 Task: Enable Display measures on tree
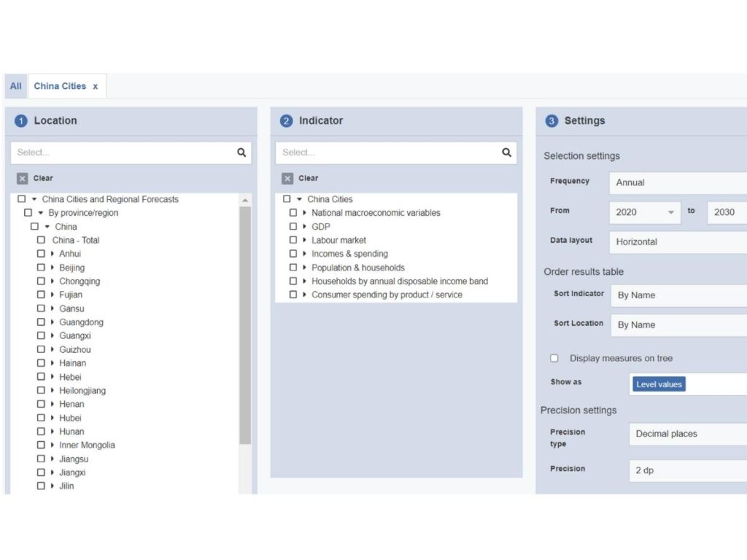(554, 358)
